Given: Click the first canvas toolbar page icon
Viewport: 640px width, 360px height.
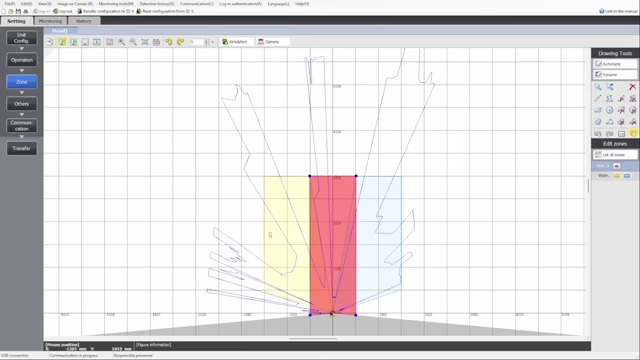Looking at the screenshot, I should click(x=50, y=42).
